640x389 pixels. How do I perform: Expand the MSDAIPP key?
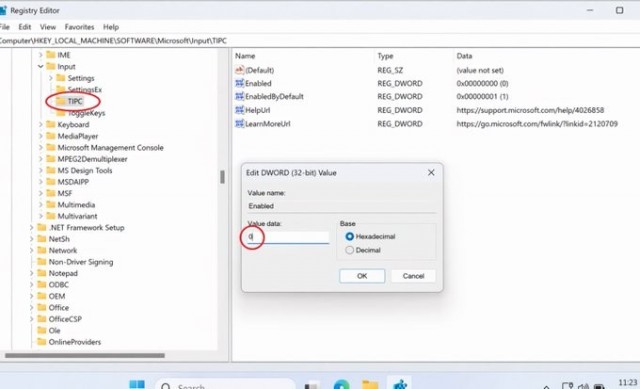(40, 182)
